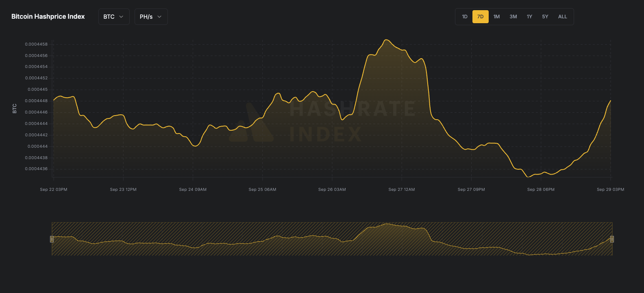Click the highlighted 7D range button
Viewport: 644px width, 293px height.
[480, 17]
